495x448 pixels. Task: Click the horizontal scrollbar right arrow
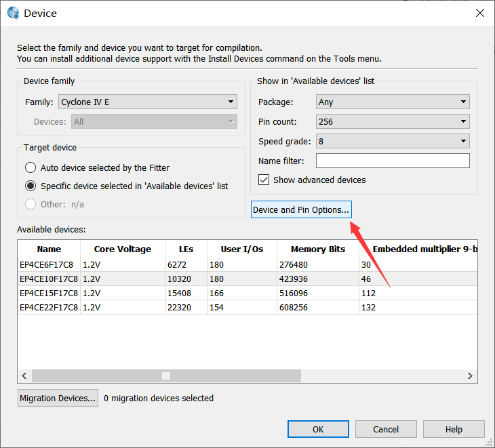pyautogui.click(x=471, y=375)
